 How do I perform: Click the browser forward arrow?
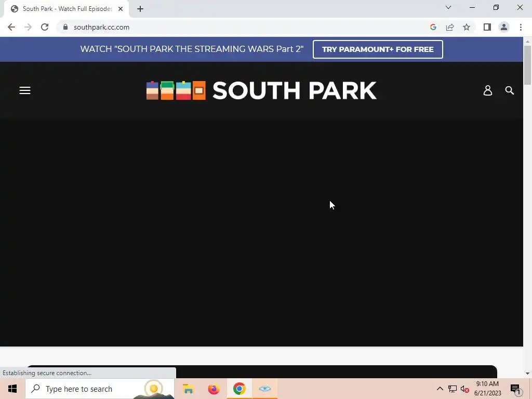point(28,27)
